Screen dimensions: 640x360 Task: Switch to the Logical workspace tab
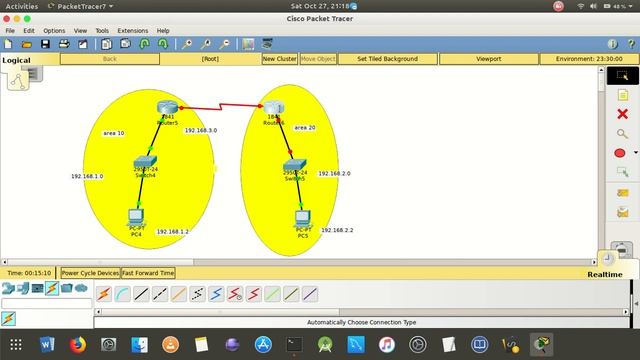16,60
